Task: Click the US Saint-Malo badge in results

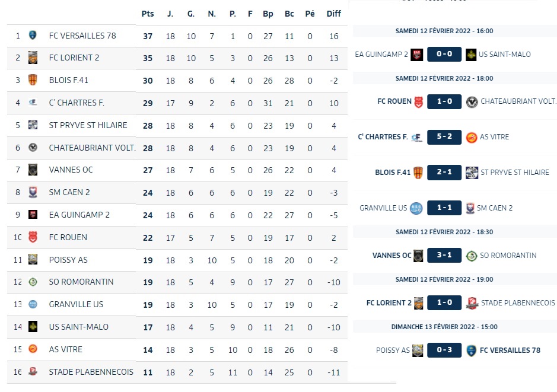Action: click(x=470, y=55)
